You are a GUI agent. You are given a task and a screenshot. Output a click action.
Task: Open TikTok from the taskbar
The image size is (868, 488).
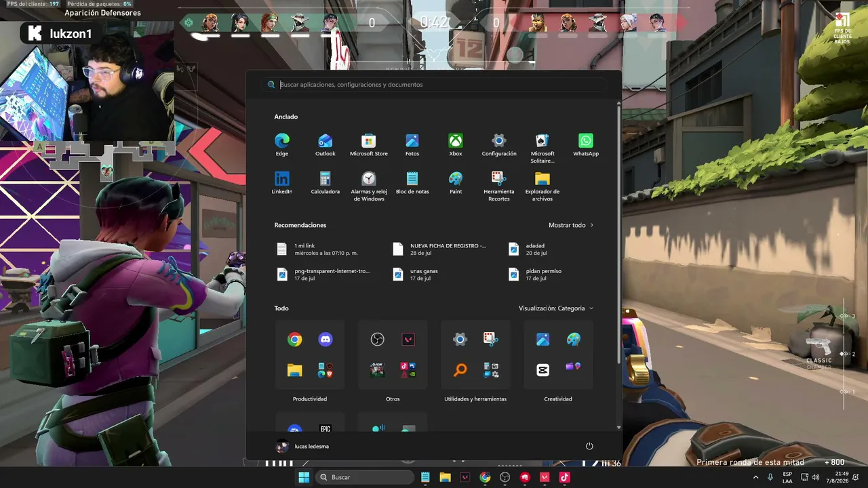coord(564,477)
